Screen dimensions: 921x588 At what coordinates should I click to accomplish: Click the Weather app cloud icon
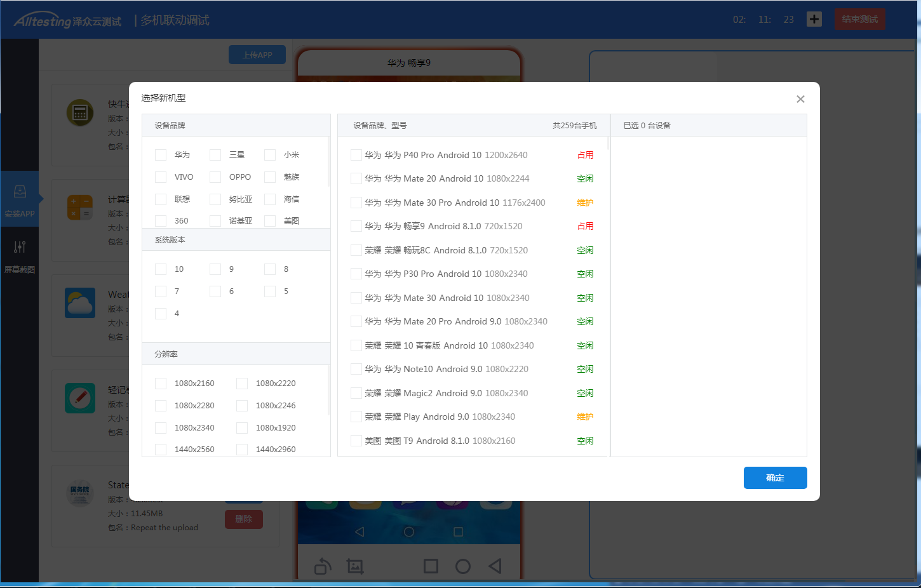tap(80, 303)
